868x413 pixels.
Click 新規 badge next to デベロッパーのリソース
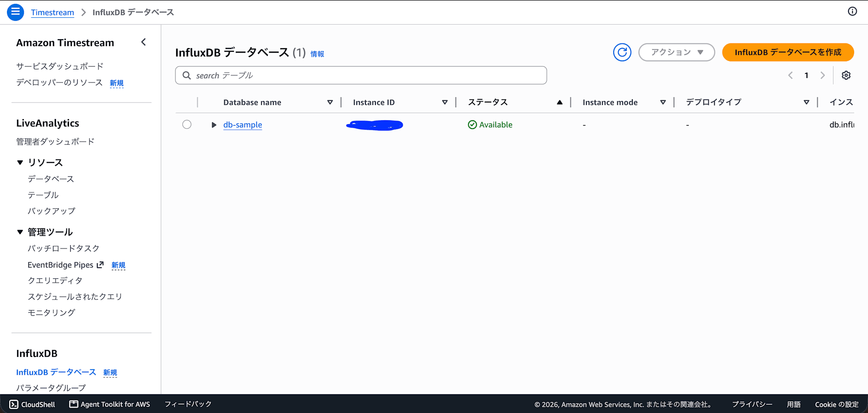[117, 83]
